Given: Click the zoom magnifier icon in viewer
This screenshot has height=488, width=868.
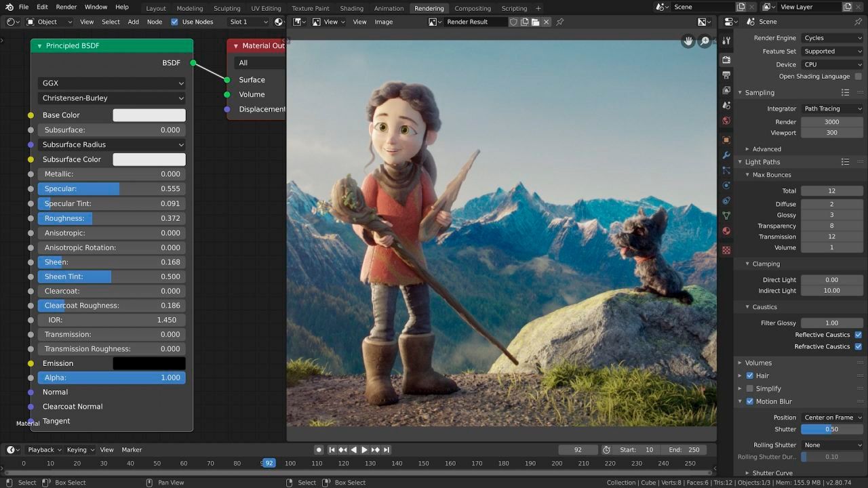Looking at the screenshot, I should click(705, 41).
